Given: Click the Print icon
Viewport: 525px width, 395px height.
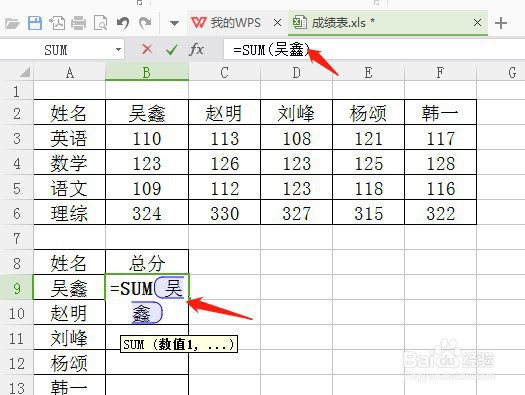Looking at the screenshot, I should click(x=79, y=23).
